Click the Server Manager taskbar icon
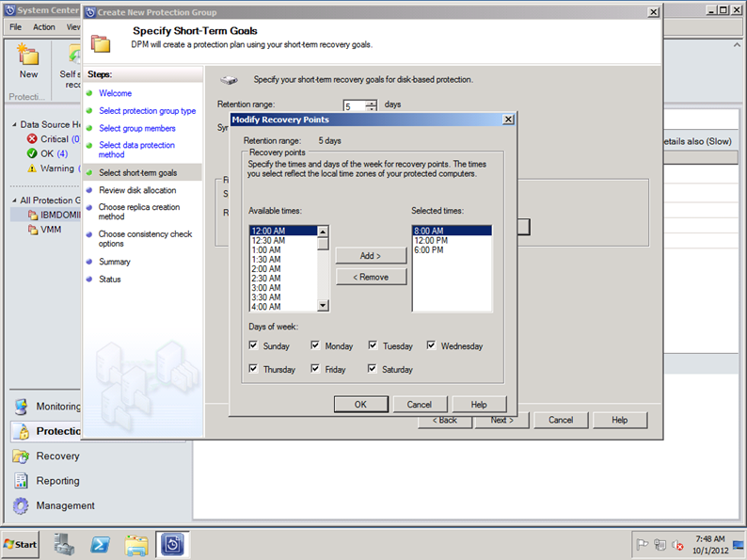 64,544
